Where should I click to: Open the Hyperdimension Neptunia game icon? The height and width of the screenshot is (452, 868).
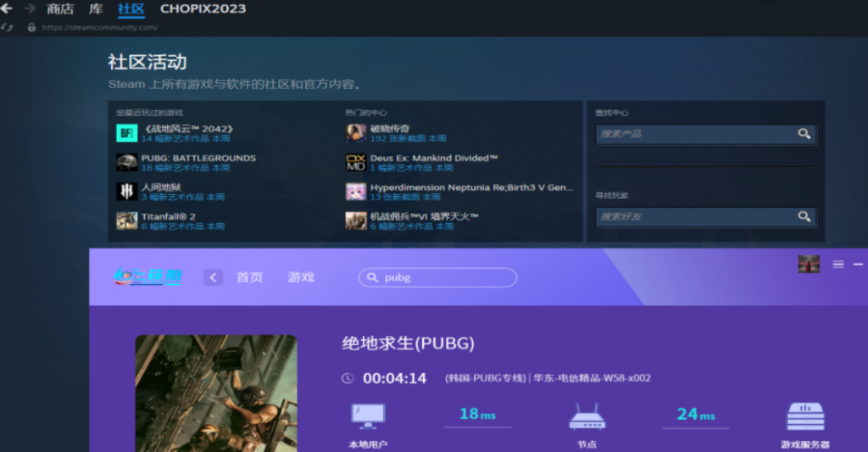(356, 192)
